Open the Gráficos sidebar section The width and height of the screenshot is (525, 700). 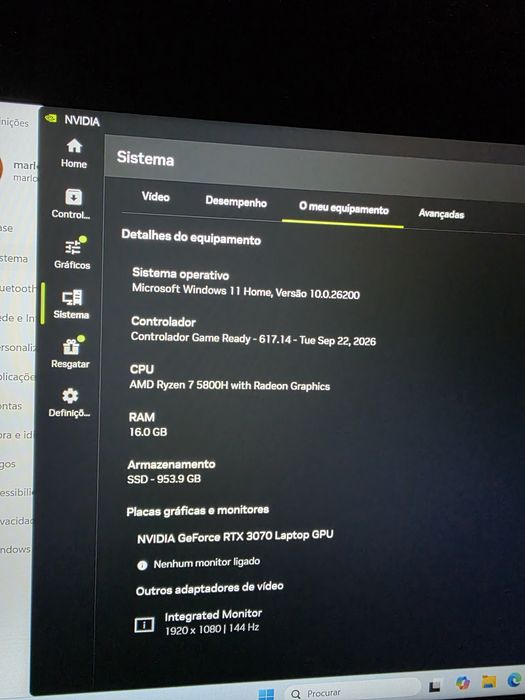tap(73, 253)
